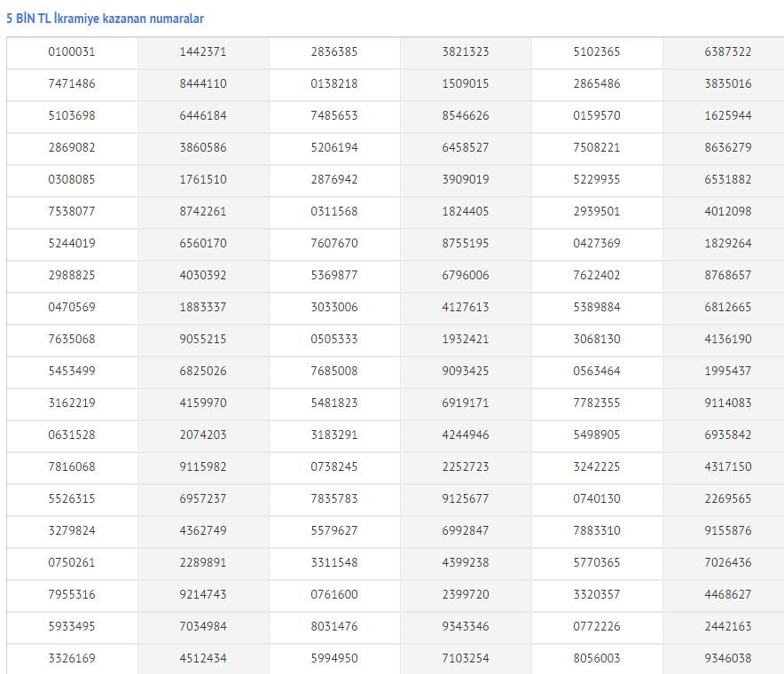Image resolution: width=784 pixels, height=674 pixels.
Task: Select number 0159570
Action: click(x=597, y=115)
